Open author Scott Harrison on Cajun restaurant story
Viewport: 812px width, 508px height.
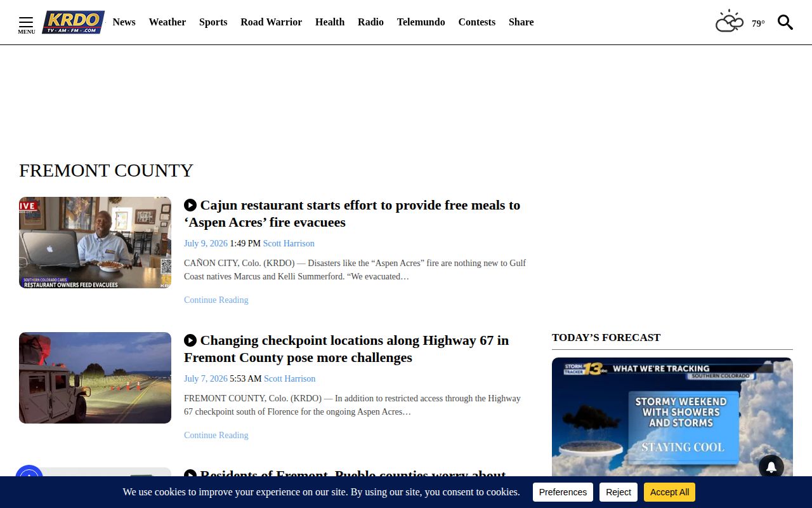(289, 243)
